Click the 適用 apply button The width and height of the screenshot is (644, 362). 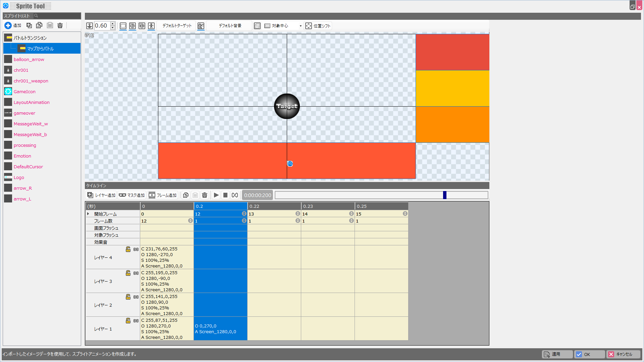click(557, 354)
